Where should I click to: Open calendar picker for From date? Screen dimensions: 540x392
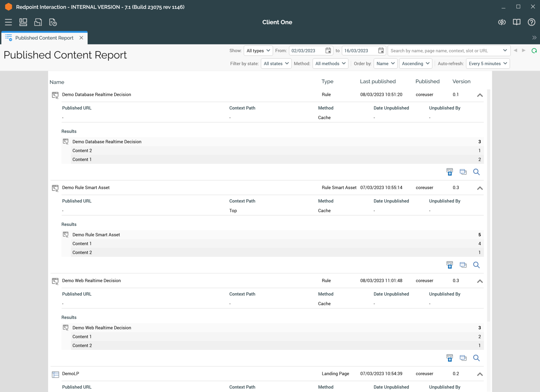[x=328, y=51]
